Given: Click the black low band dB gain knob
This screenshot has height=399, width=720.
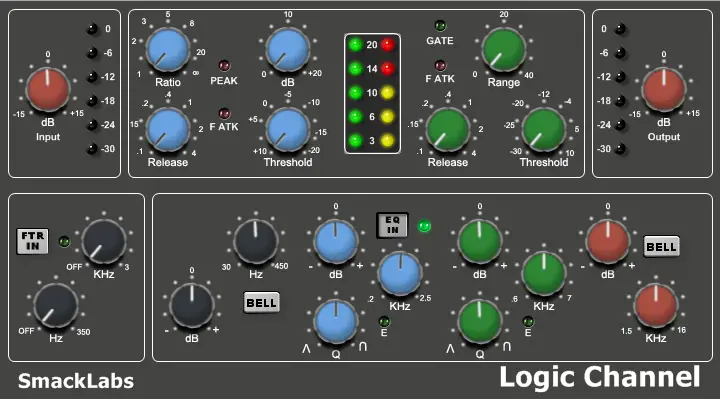Looking at the screenshot, I should [x=192, y=306].
